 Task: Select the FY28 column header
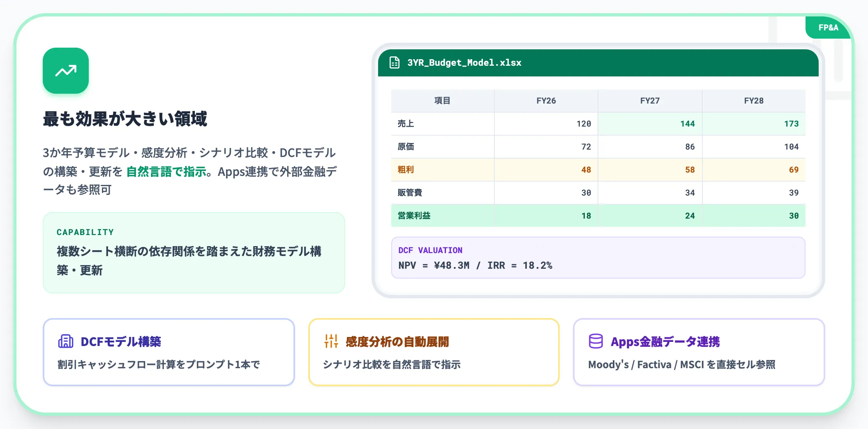754,101
